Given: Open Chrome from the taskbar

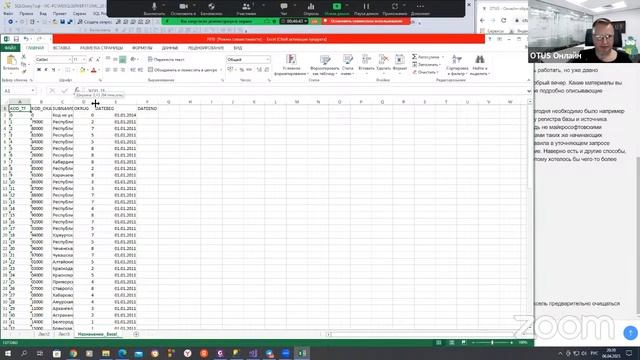Looking at the screenshot, I should tap(73, 353).
